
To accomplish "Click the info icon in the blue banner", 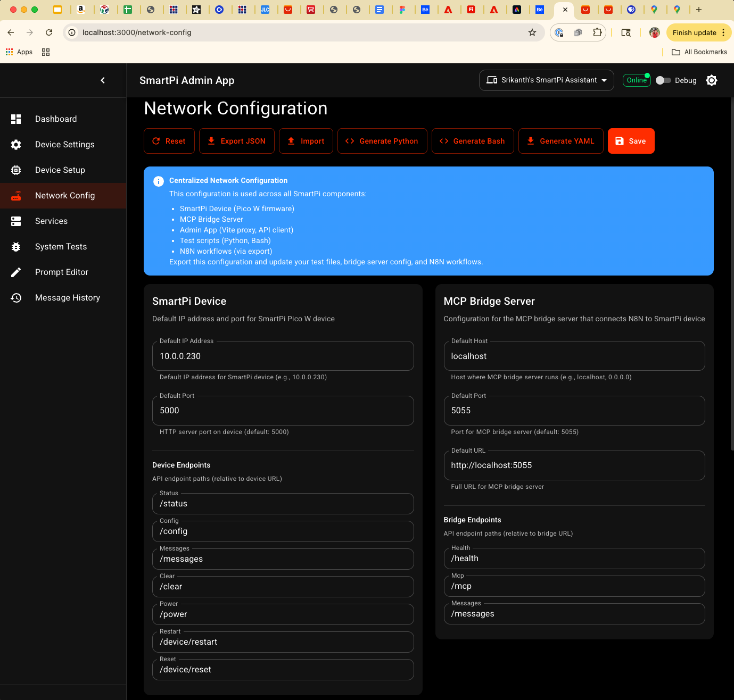I will [158, 181].
